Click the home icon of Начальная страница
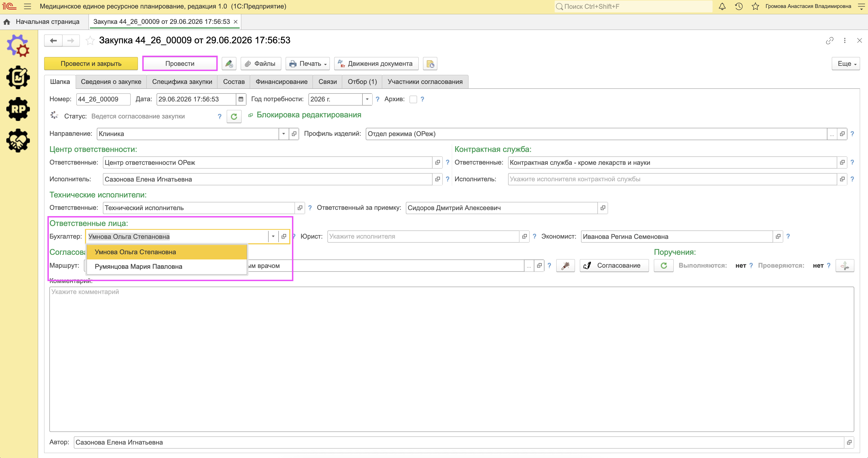 pos(7,22)
